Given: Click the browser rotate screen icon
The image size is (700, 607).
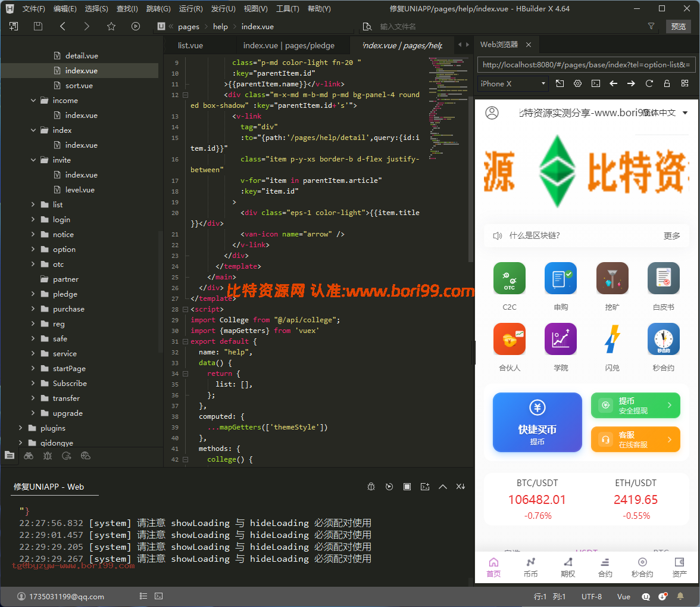Looking at the screenshot, I should (560, 83).
